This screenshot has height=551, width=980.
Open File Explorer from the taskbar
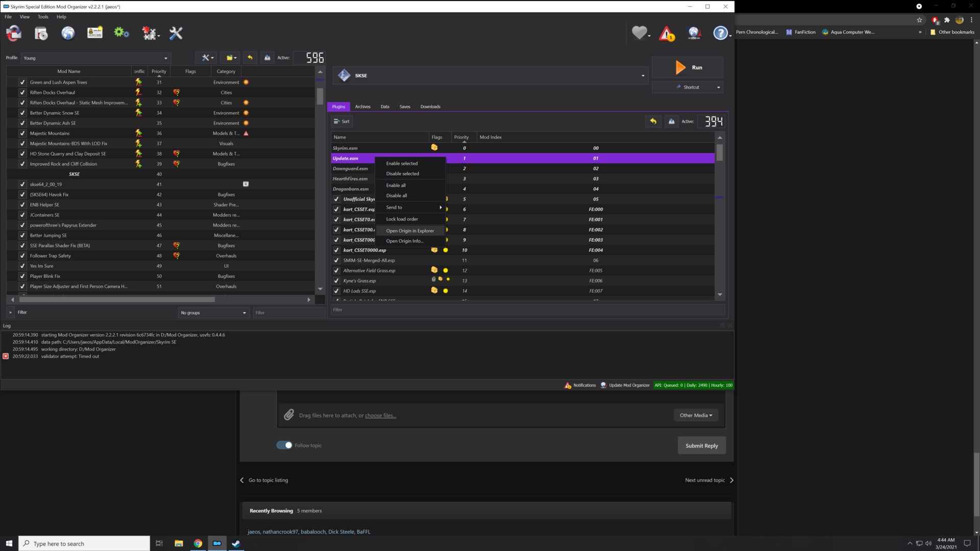(x=179, y=543)
